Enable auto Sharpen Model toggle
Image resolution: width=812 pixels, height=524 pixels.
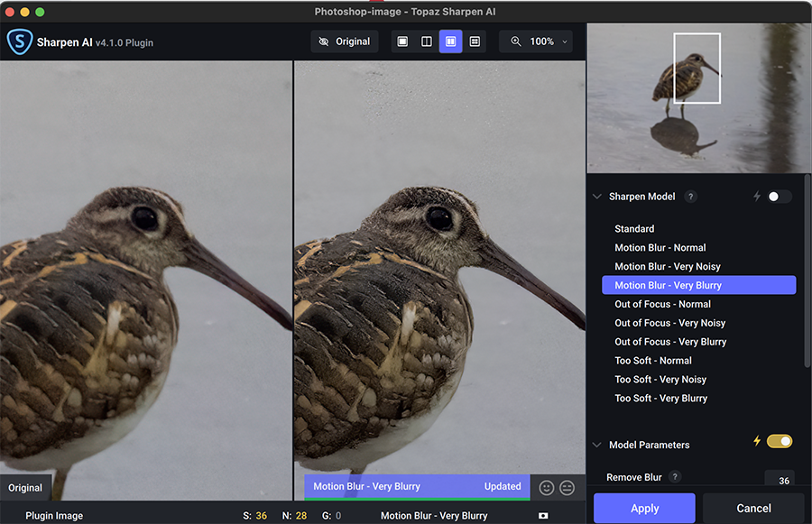[x=779, y=197]
